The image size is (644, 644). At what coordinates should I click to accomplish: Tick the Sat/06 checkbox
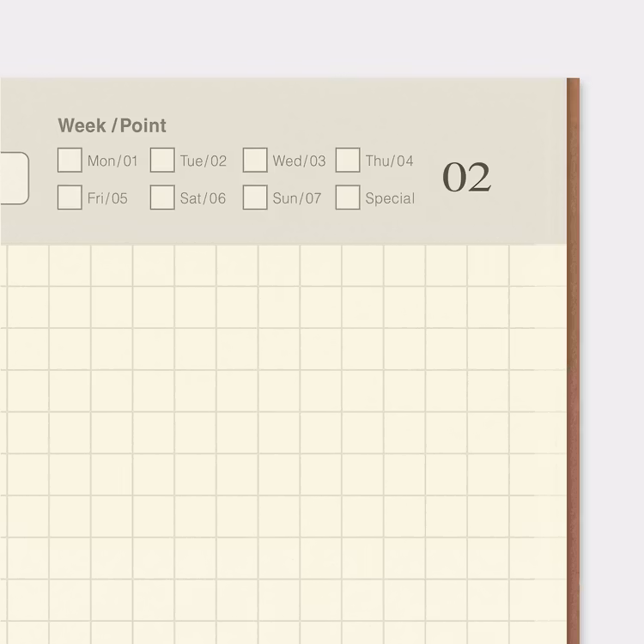[162, 197]
